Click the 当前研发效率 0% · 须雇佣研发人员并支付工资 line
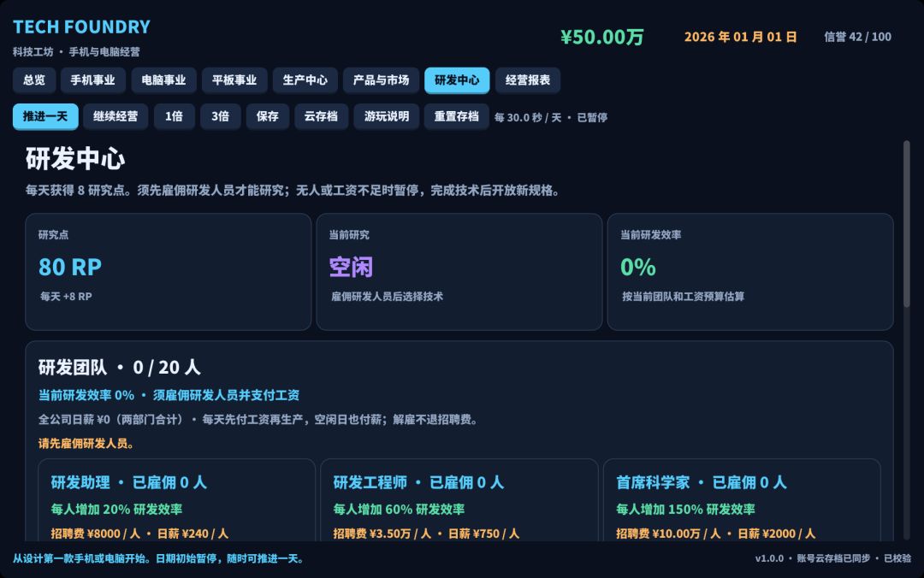924x578 pixels. pos(169,395)
